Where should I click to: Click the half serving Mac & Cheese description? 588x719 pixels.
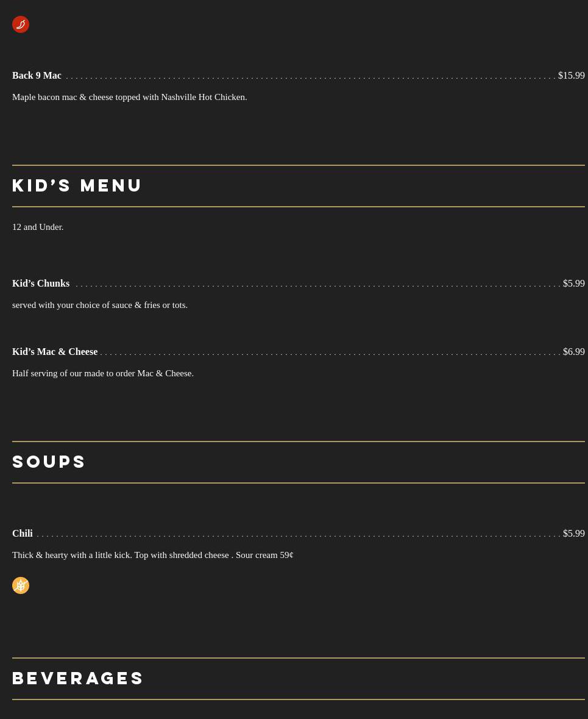(103, 373)
